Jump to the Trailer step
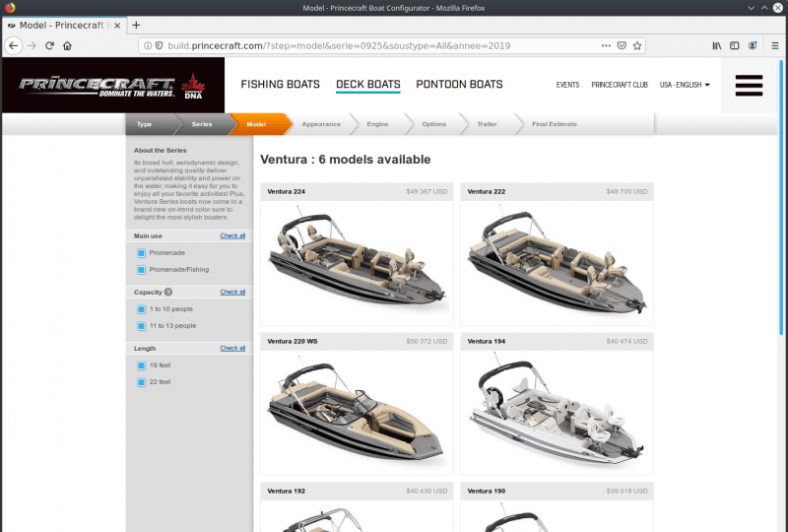 click(487, 124)
